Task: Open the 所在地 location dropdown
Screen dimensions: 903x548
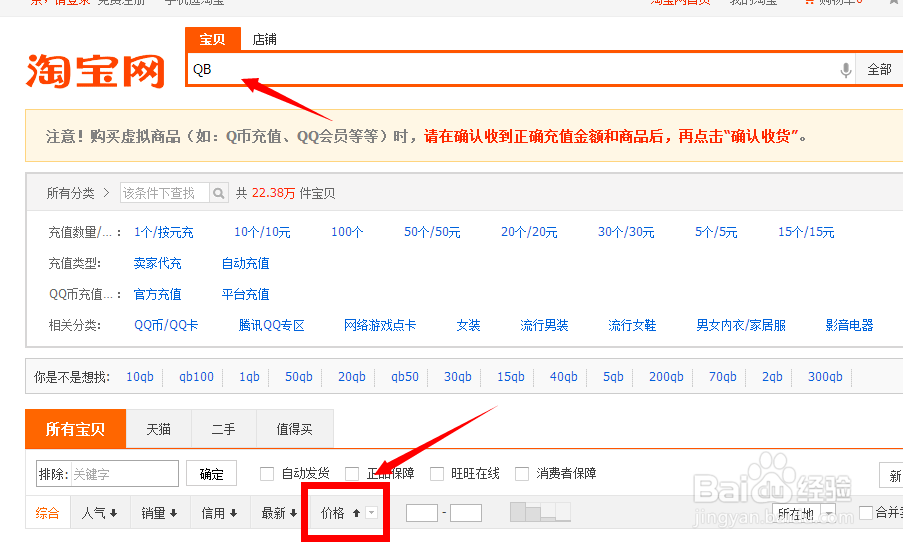Action: pos(804,513)
